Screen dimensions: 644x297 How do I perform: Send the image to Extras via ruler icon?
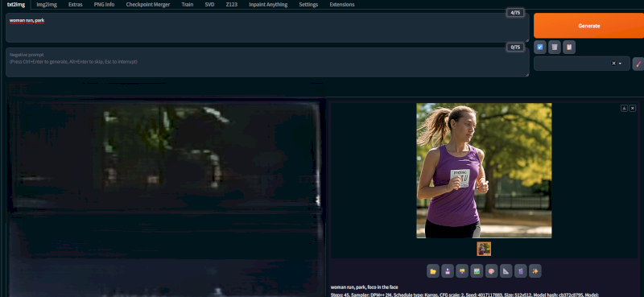coord(506,271)
